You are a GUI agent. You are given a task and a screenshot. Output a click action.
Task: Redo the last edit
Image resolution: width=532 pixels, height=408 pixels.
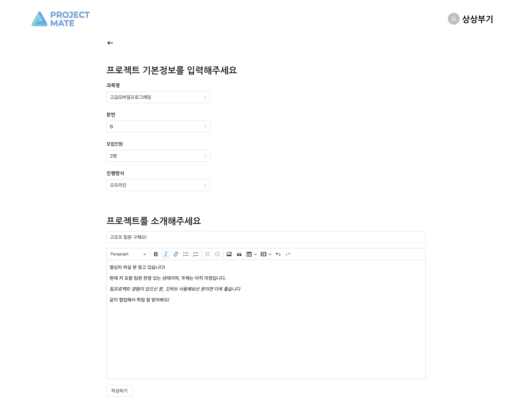point(288,254)
